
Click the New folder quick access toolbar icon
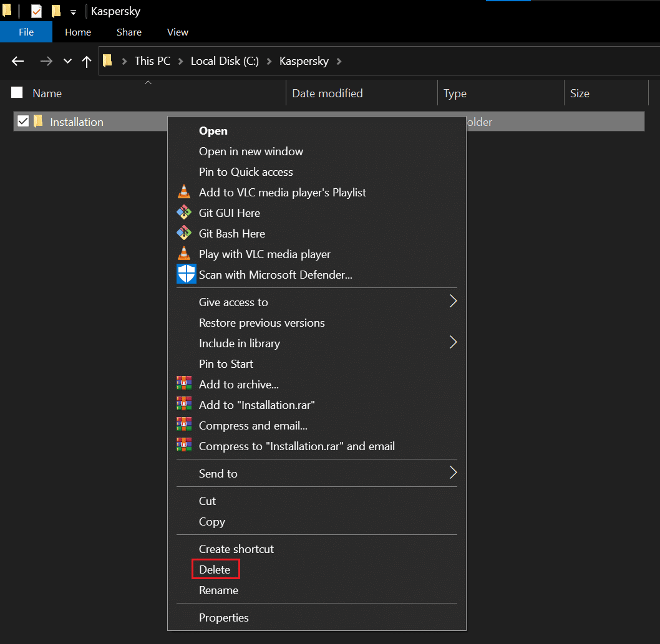[x=56, y=11]
